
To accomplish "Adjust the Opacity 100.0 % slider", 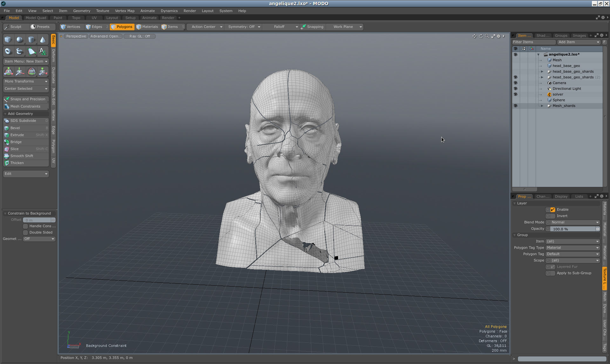I will coord(573,229).
